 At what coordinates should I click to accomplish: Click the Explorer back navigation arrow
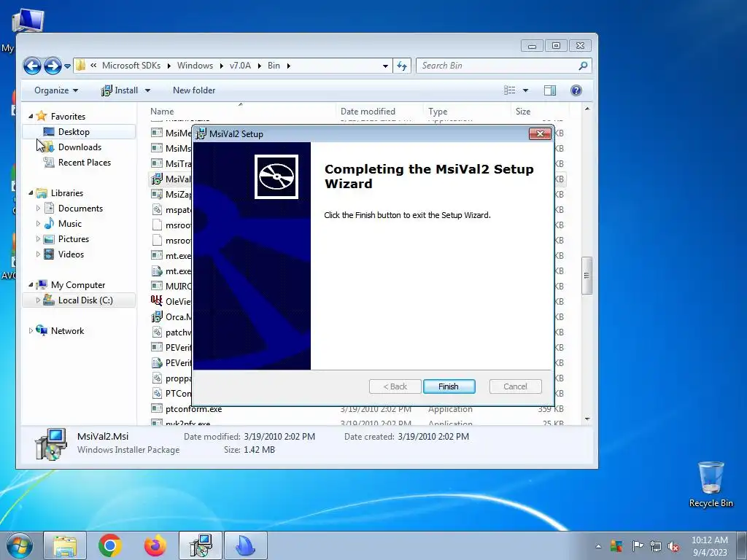click(x=32, y=66)
